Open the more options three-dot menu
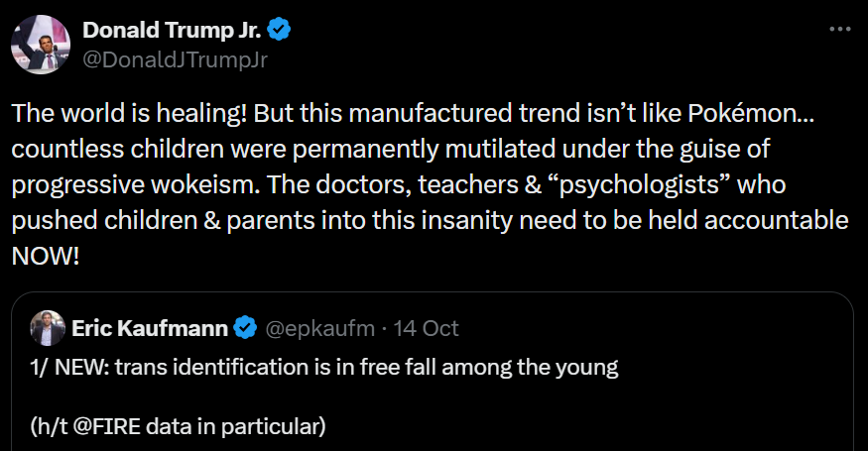Image resolution: width=868 pixels, height=451 pixels. [840, 31]
